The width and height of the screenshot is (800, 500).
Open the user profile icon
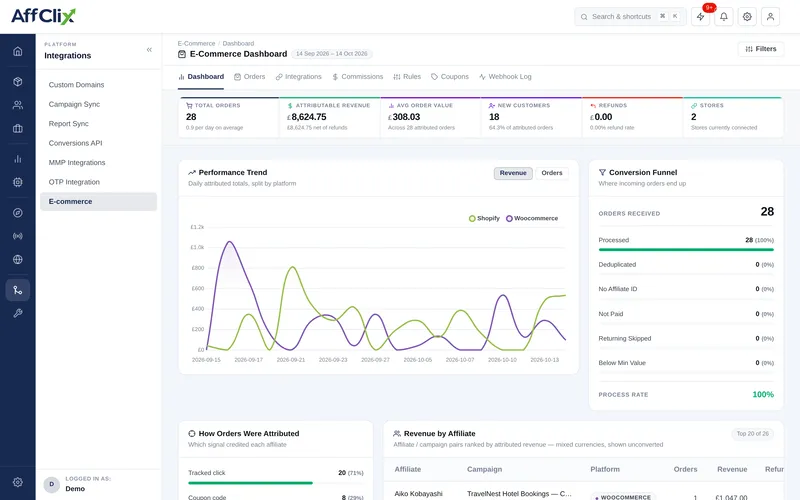pyautogui.click(x=770, y=16)
